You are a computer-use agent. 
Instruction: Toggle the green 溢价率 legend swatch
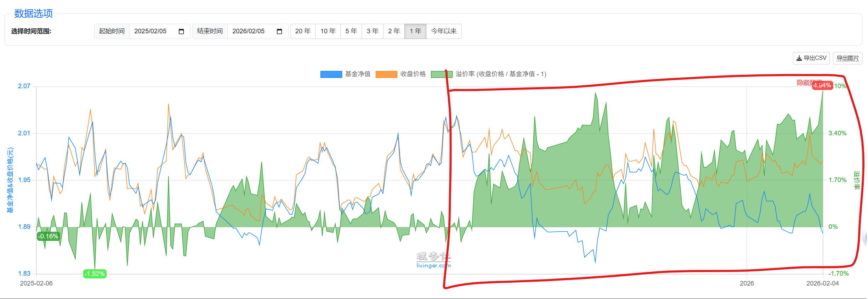442,74
